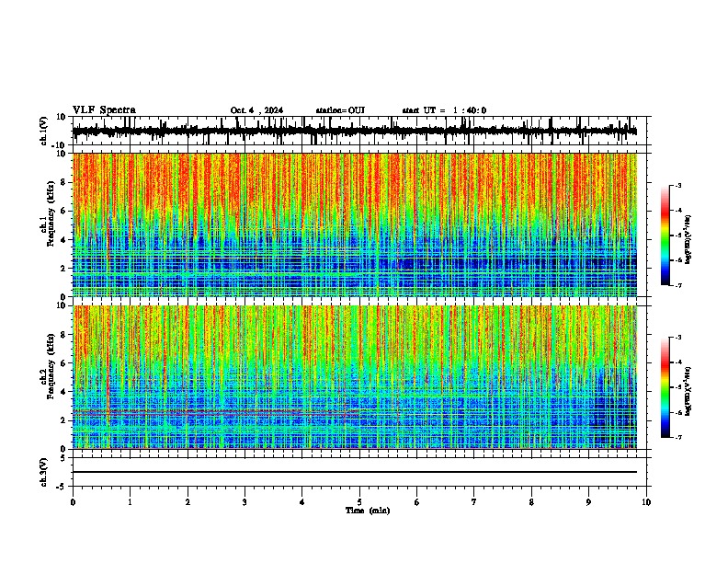Click time axis tick label "3"

click(x=245, y=502)
